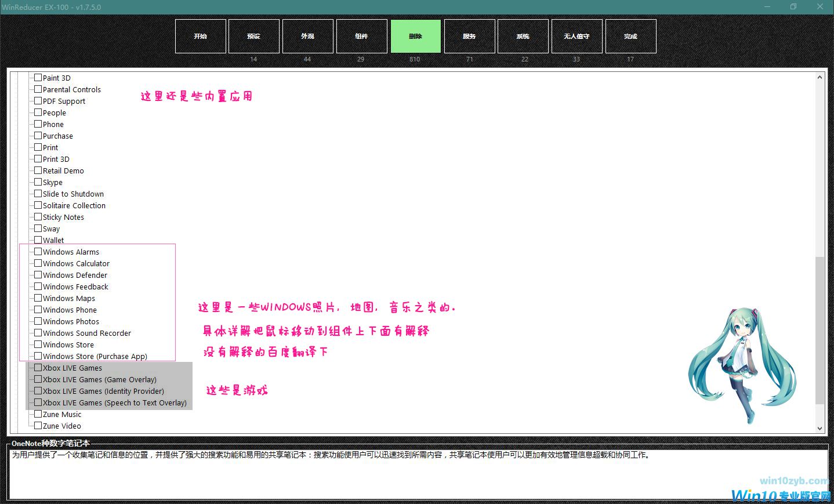The width and height of the screenshot is (834, 504).
Task: Tick the Skype checkbox
Action: pyautogui.click(x=38, y=182)
